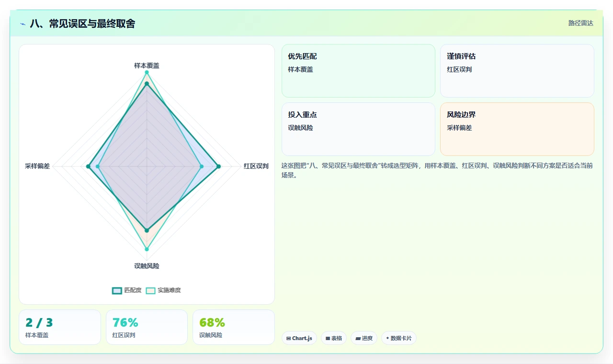
Task: Click the 红区误判 radar axis label
Action: click(x=256, y=166)
